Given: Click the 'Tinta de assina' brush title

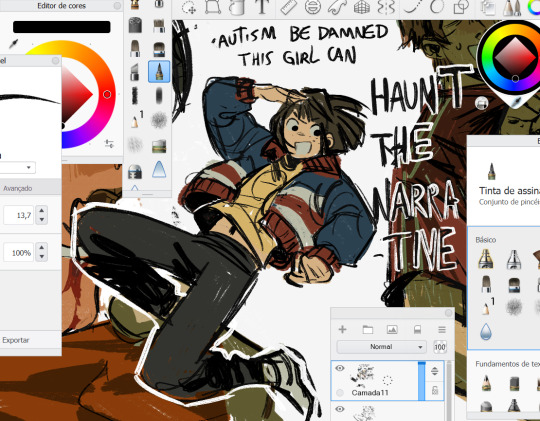Looking at the screenshot, I should (509, 191).
